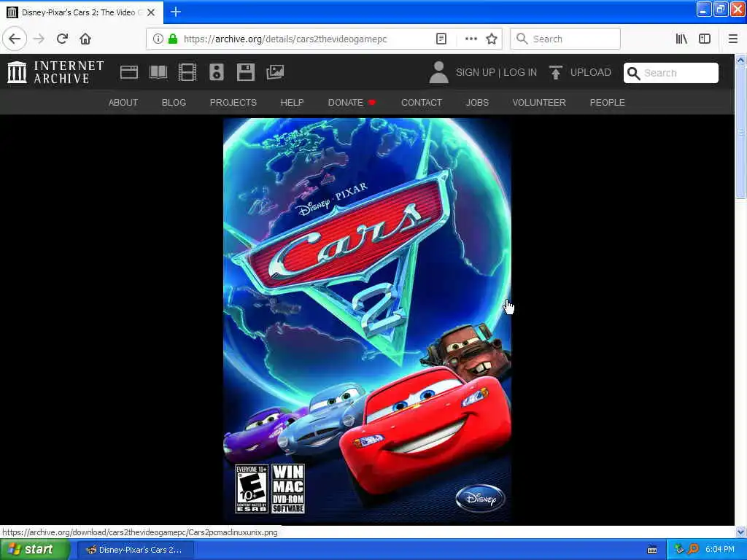Open the Firefox hamburger menu
747x560 pixels.
tap(732, 39)
